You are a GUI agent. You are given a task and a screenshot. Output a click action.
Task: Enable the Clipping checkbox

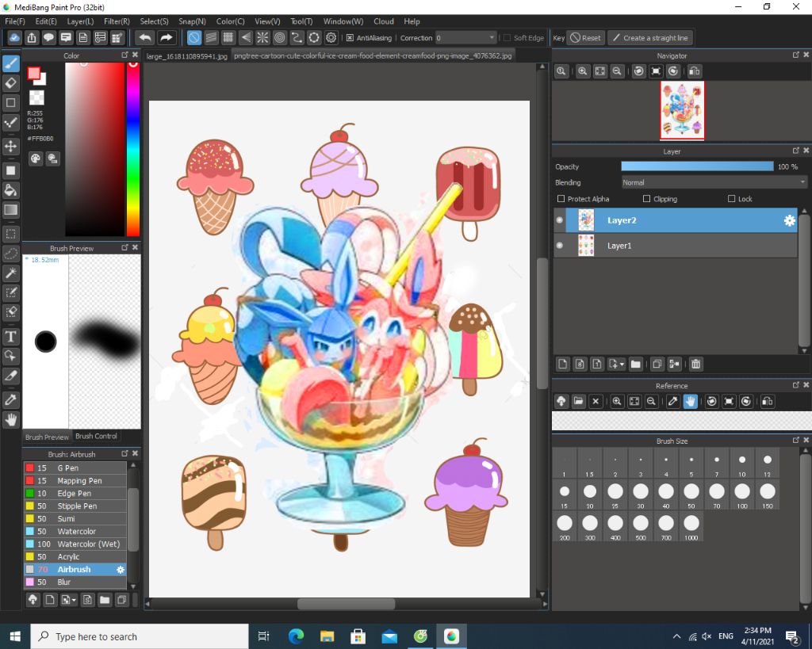tap(646, 199)
